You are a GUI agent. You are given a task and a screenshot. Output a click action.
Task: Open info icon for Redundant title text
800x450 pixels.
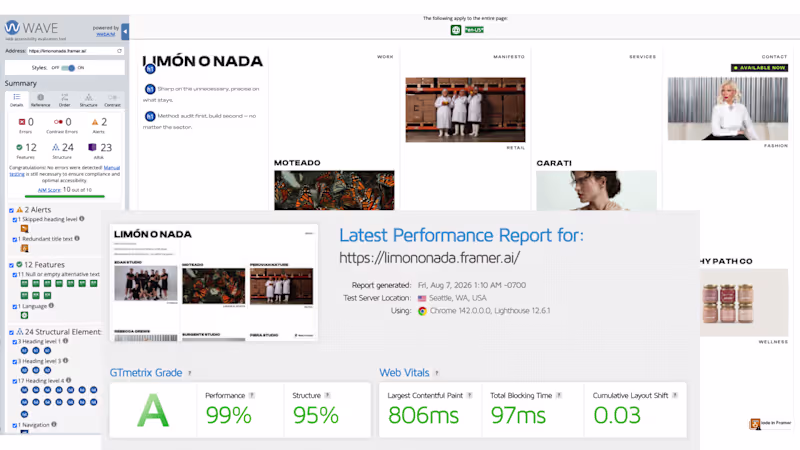click(77, 238)
